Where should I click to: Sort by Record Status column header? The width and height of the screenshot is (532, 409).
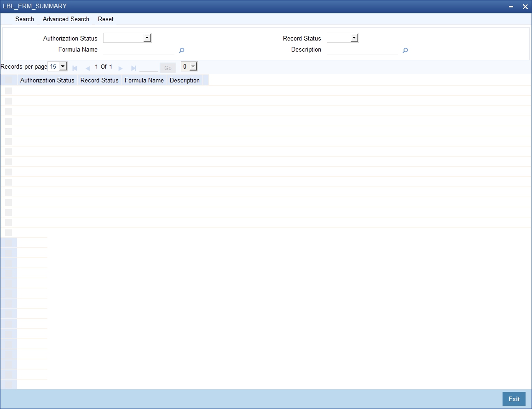point(99,80)
